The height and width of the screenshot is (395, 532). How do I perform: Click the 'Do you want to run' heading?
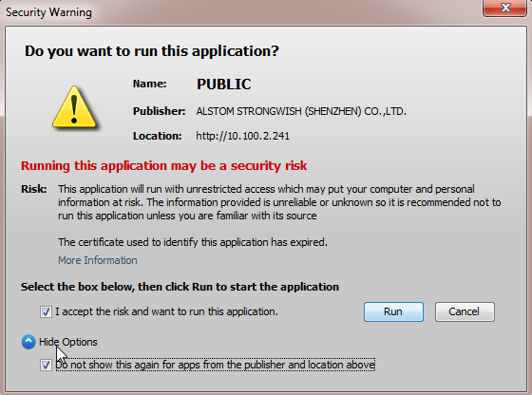pyautogui.click(x=152, y=51)
